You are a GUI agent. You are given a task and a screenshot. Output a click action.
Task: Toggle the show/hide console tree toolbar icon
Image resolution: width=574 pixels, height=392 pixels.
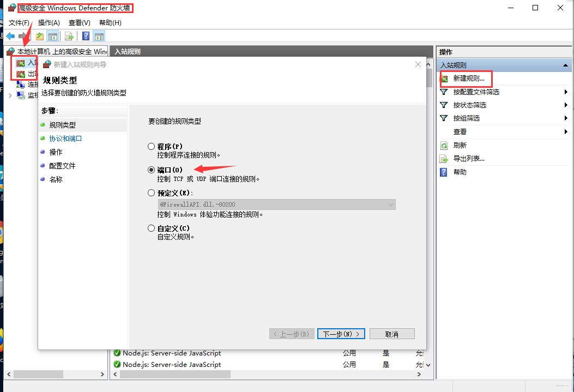click(x=53, y=36)
